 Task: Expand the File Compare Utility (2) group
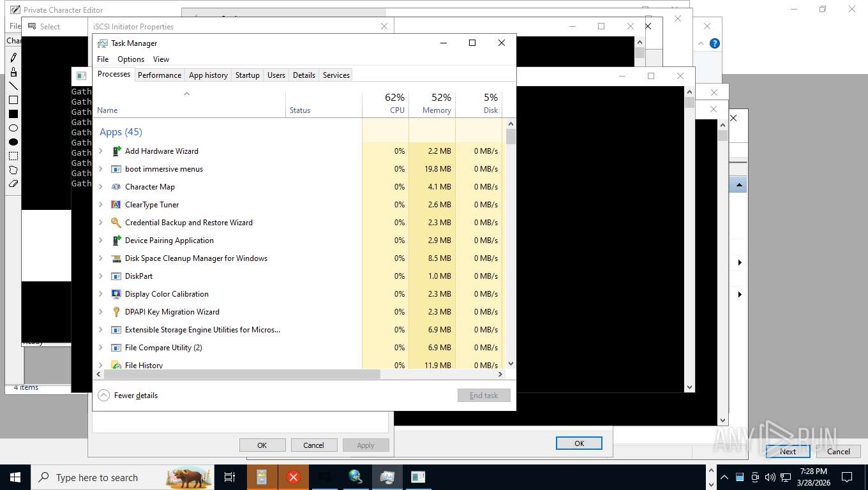pyautogui.click(x=101, y=348)
